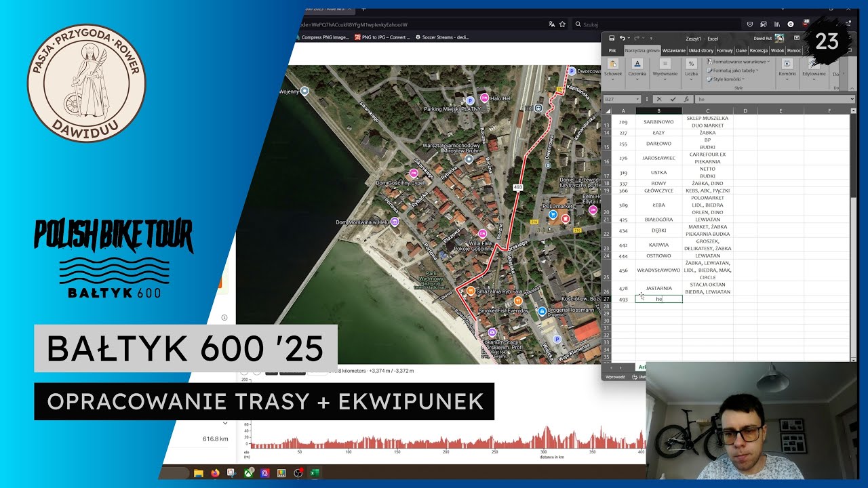Viewport: 868px width, 488px height.
Task: Switch to Pomoc ribbon tab
Action: coord(793,51)
